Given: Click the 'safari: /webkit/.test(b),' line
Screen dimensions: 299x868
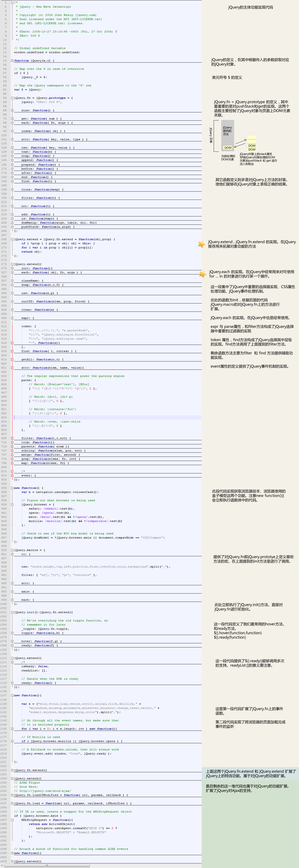Looking at the screenshot, I should coord(52,509).
